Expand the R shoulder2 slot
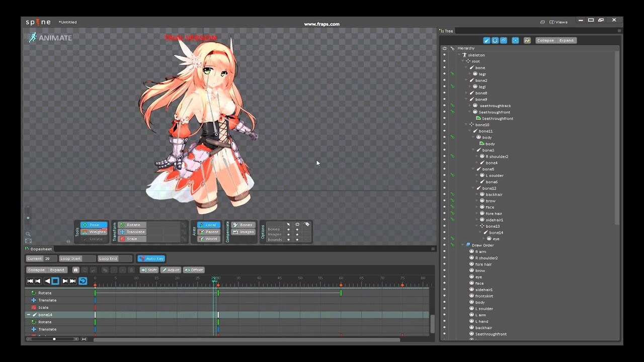Image resolution: width=644 pixels, height=362 pixels. 477,156
